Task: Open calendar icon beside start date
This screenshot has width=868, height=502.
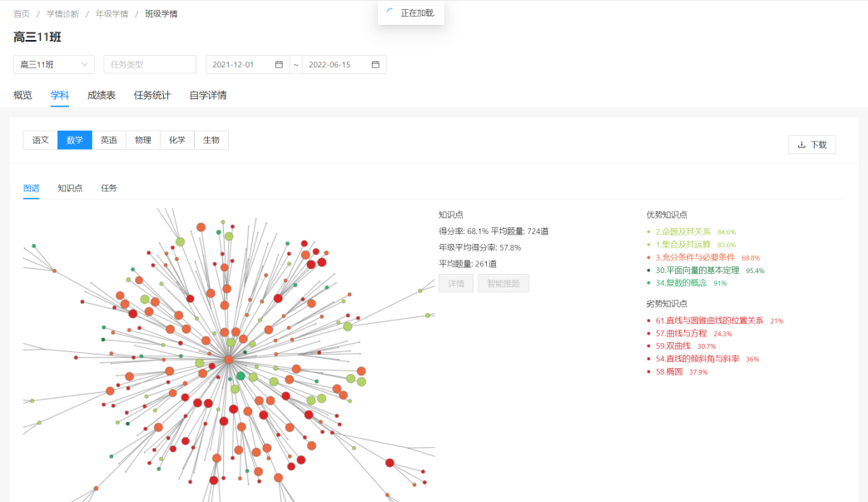Action: [x=279, y=64]
